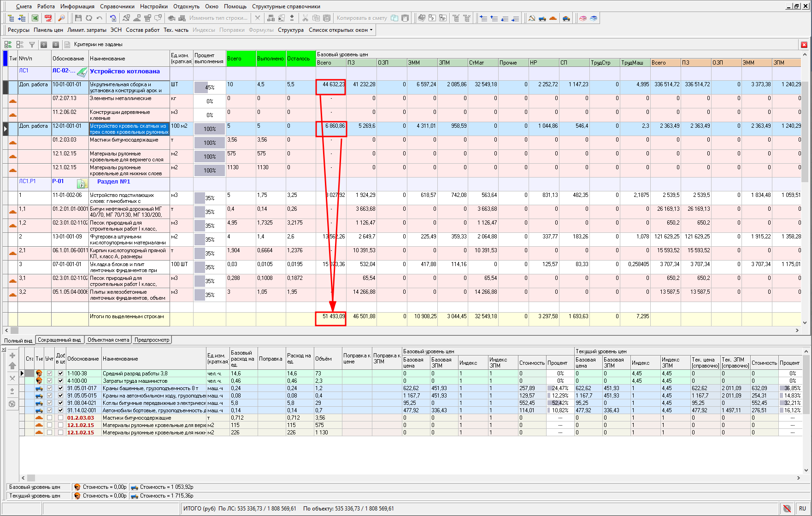The image size is (812, 516).
Task: Click the filter move-down arrow icon
Action: 56,44
